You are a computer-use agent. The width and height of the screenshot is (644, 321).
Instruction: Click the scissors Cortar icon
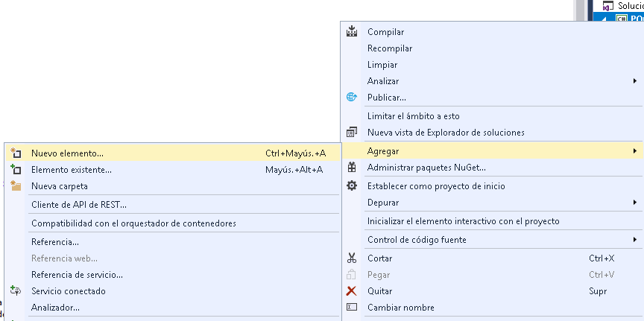click(x=352, y=258)
